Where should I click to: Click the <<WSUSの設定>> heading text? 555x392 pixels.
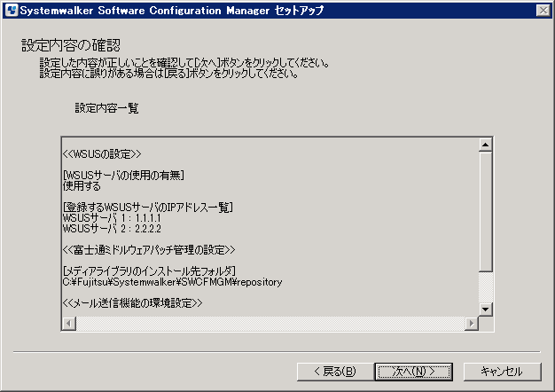click(x=102, y=154)
